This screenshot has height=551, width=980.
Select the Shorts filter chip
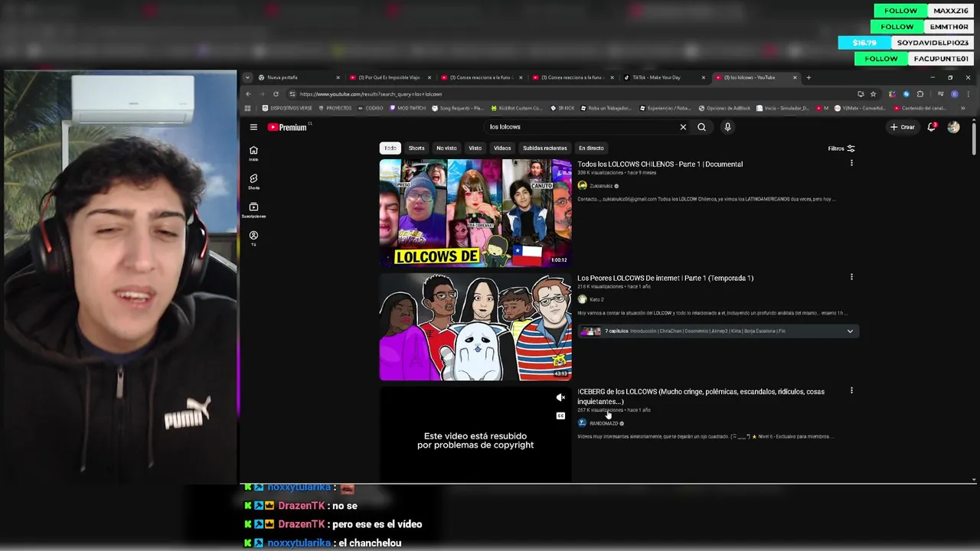point(416,148)
